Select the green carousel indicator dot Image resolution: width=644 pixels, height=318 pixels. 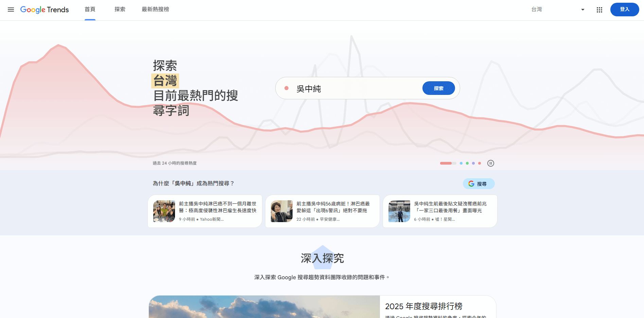[467, 163]
